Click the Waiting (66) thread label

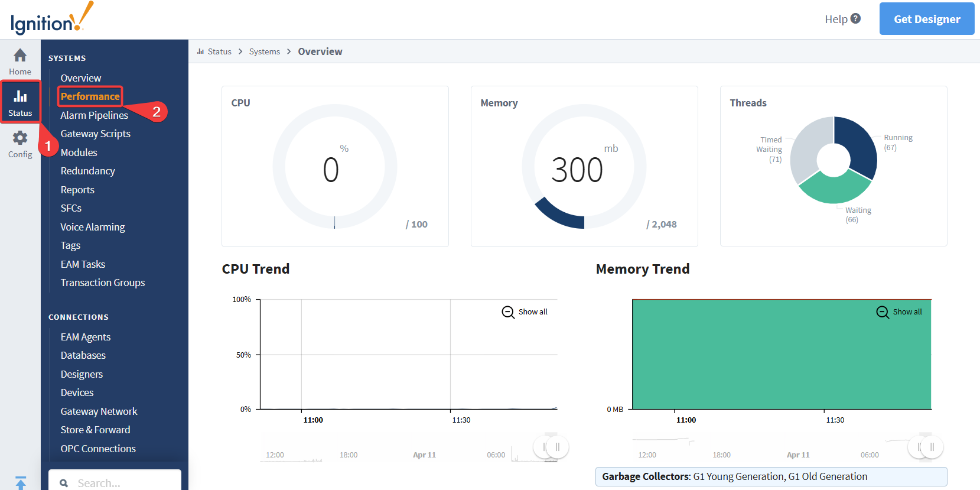click(x=858, y=215)
